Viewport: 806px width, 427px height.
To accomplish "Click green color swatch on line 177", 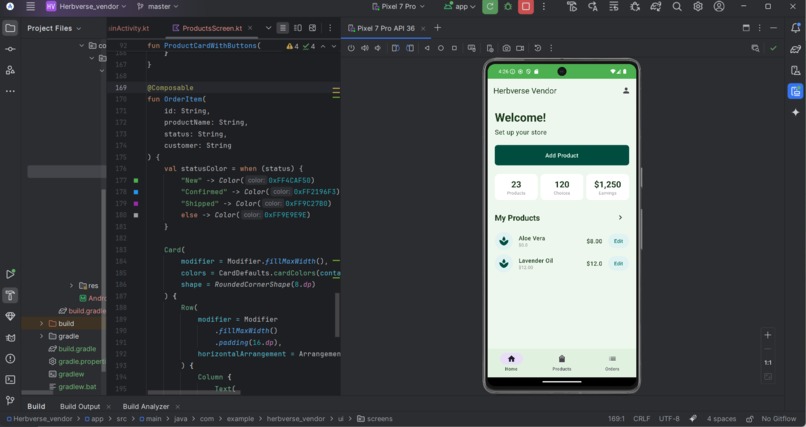I will point(136,180).
